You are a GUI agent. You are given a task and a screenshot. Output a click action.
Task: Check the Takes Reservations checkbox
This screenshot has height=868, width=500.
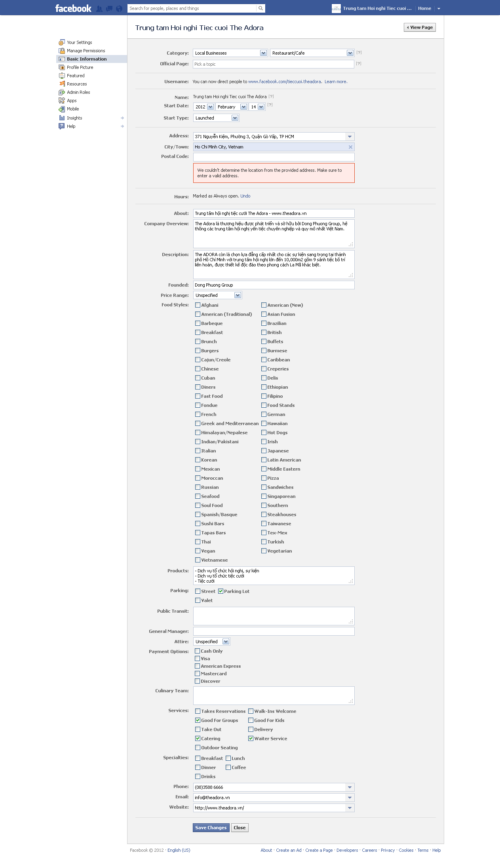[x=198, y=711]
